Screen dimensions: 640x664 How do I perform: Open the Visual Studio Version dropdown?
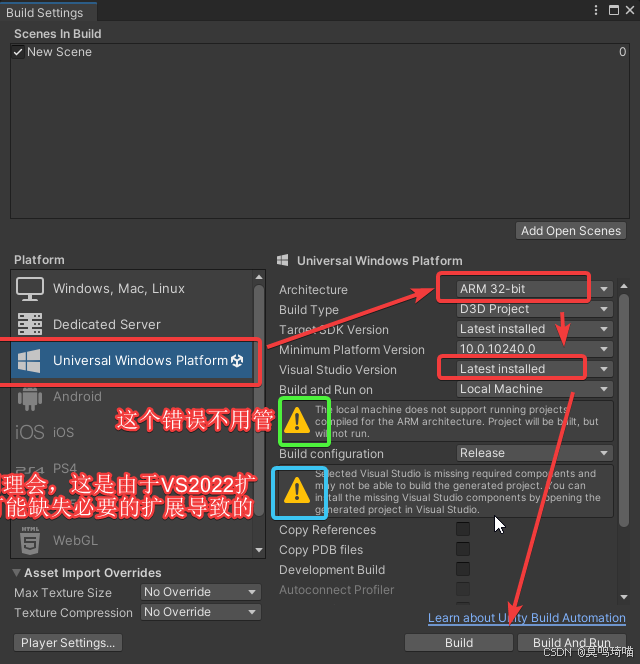coord(535,369)
